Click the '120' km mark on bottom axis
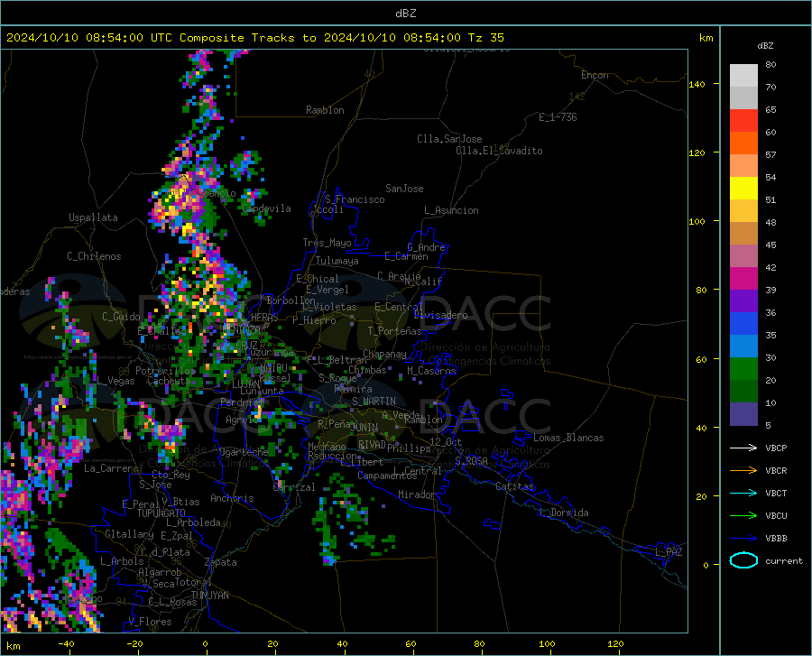Viewport: 812px width, 656px height. point(615,643)
